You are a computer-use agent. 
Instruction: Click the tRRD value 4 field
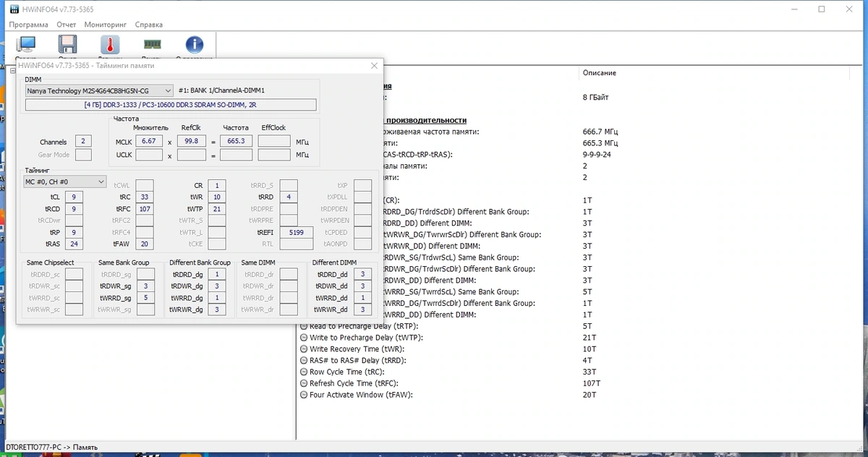pos(289,197)
